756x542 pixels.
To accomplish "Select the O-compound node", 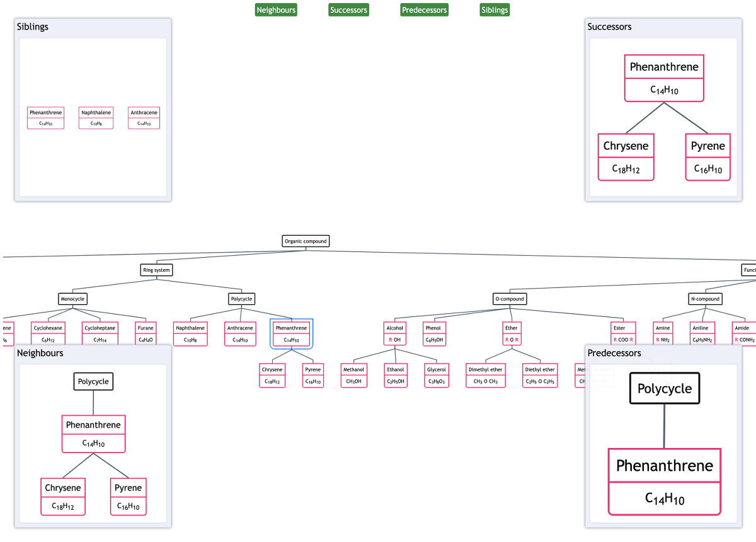I will click(x=510, y=299).
